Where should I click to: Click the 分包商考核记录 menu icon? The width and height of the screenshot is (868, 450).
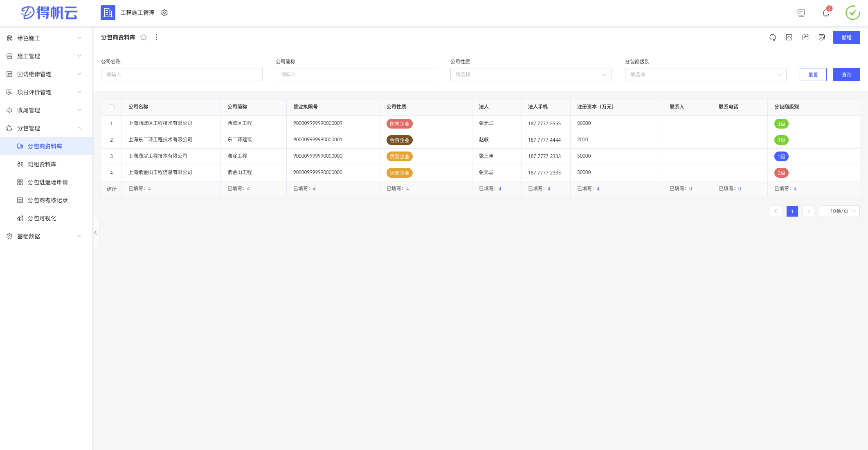(x=20, y=200)
